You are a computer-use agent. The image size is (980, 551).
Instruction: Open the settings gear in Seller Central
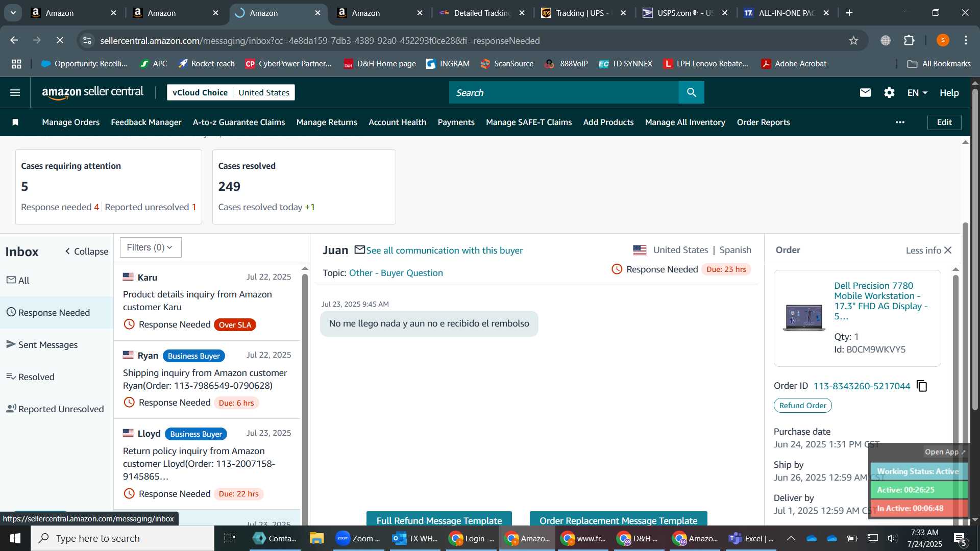click(889, 92)
